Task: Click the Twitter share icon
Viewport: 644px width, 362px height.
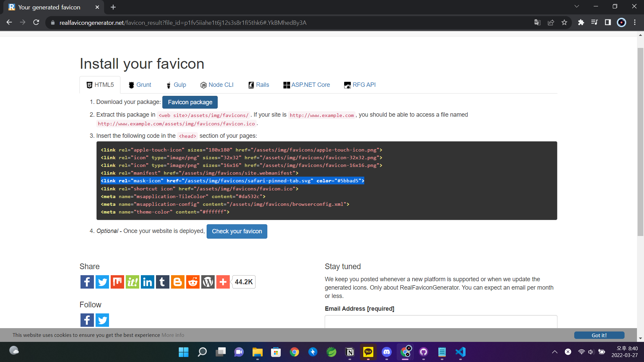Action: click(x=102, y=282)
